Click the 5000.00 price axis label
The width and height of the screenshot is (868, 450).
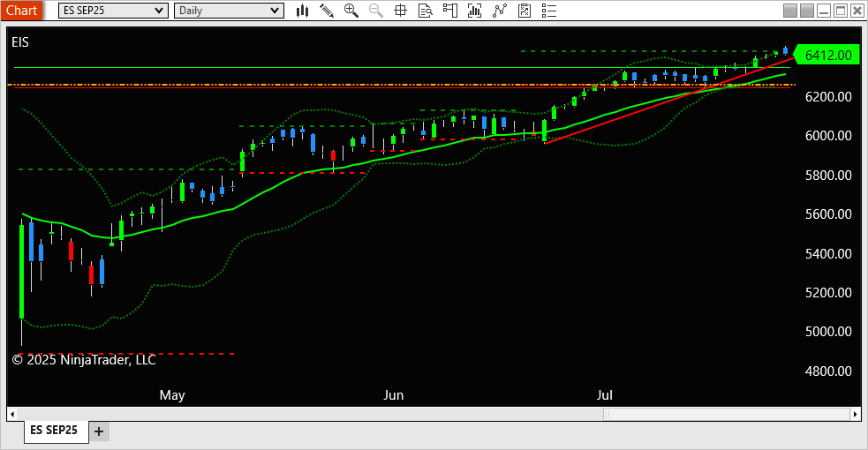(x=828, y=332)
